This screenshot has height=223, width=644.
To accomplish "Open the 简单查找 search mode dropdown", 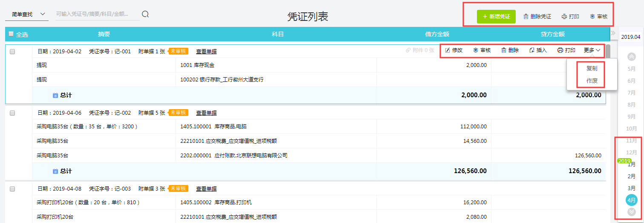I will (26, 14).
